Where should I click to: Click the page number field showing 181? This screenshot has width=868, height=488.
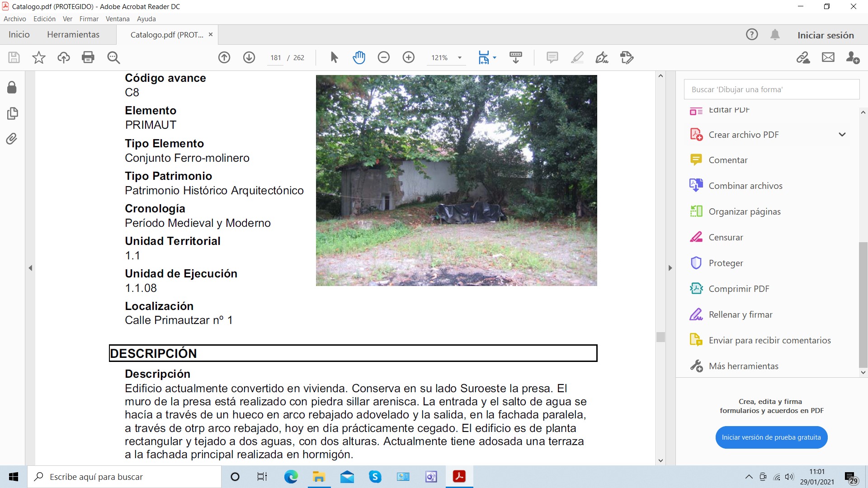pos(275,58)
